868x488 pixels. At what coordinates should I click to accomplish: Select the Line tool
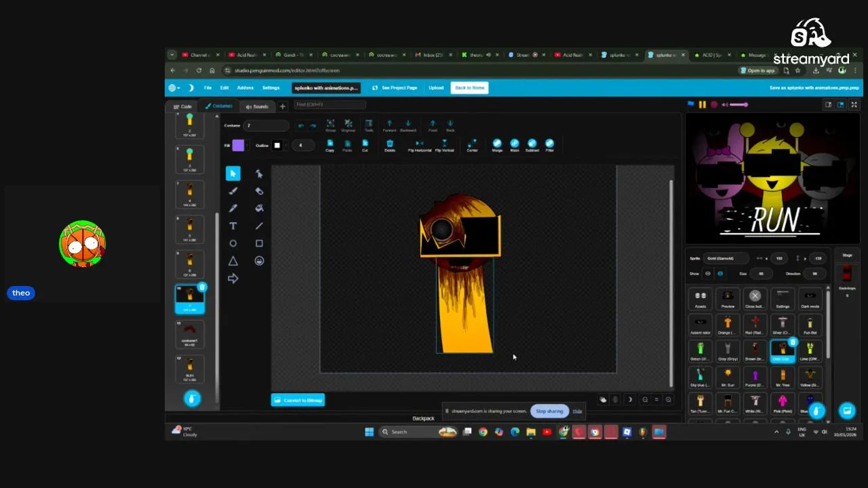[259, 226]
